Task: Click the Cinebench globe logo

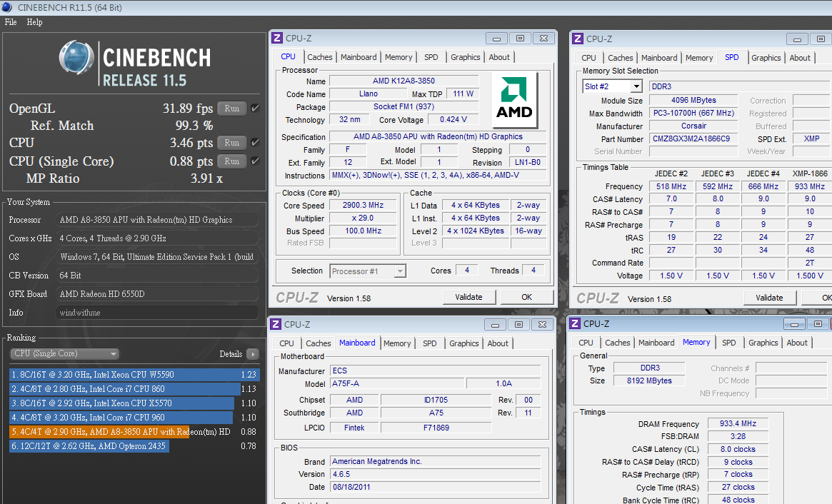Action: (76, 57)
